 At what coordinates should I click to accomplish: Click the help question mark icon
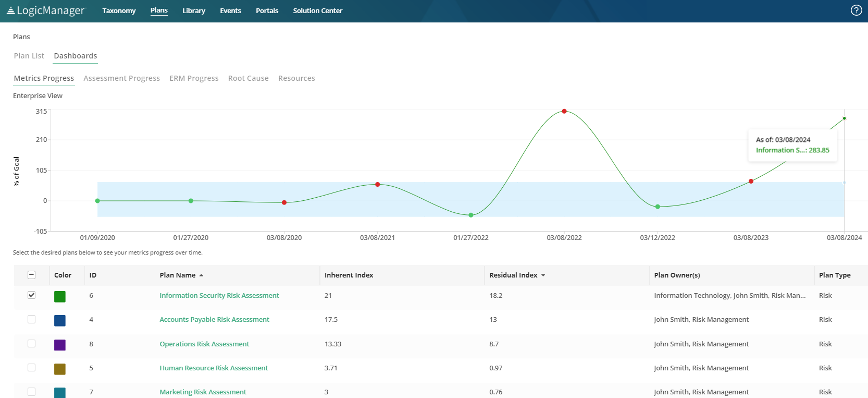tap(856, 10)
